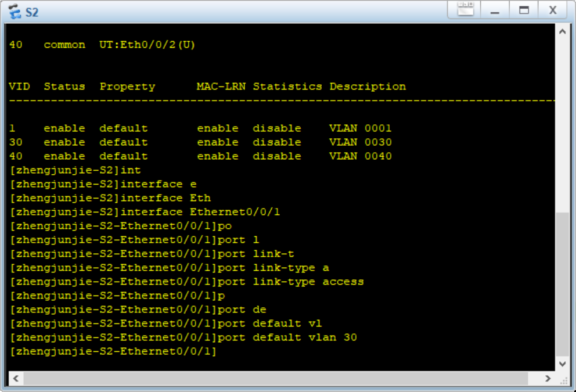Screen dimensions: 576x392
Task: Click the horizontal scrollbar right arrow
Action: click(x=548, y=379)
